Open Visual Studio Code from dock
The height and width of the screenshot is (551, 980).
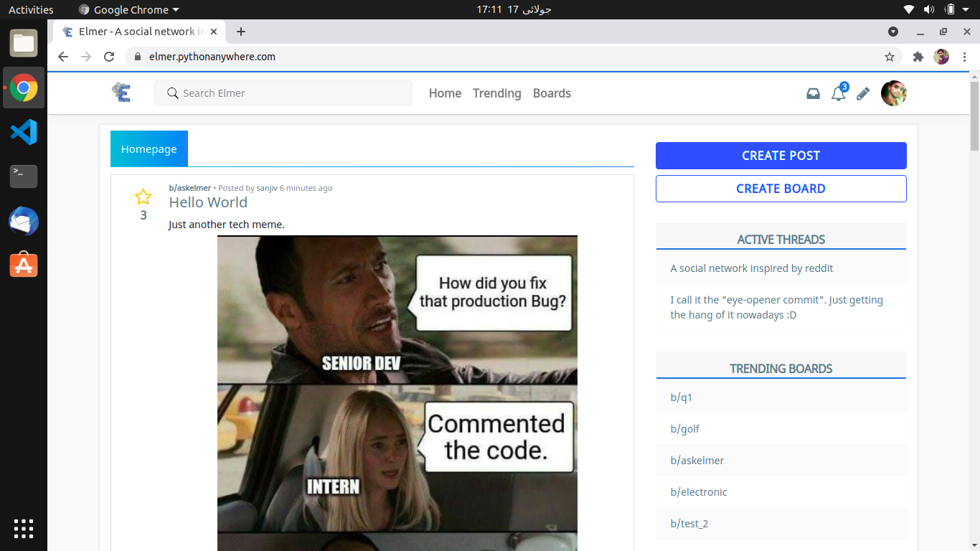click(x=24, y=132)
